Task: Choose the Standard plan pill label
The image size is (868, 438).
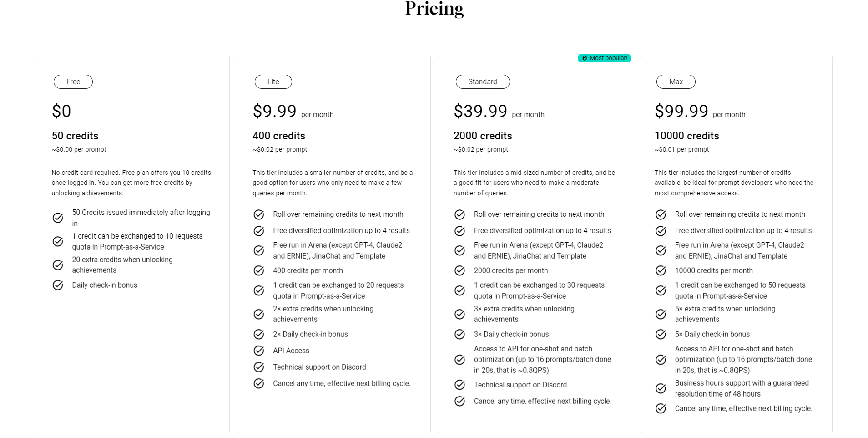Action: pos(483,81)
